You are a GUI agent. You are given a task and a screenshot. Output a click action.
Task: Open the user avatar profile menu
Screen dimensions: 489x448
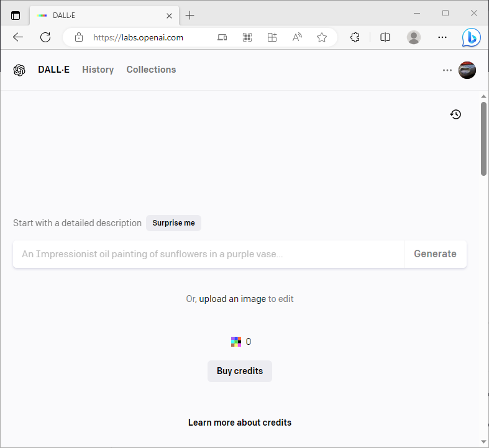pos(467,70)
